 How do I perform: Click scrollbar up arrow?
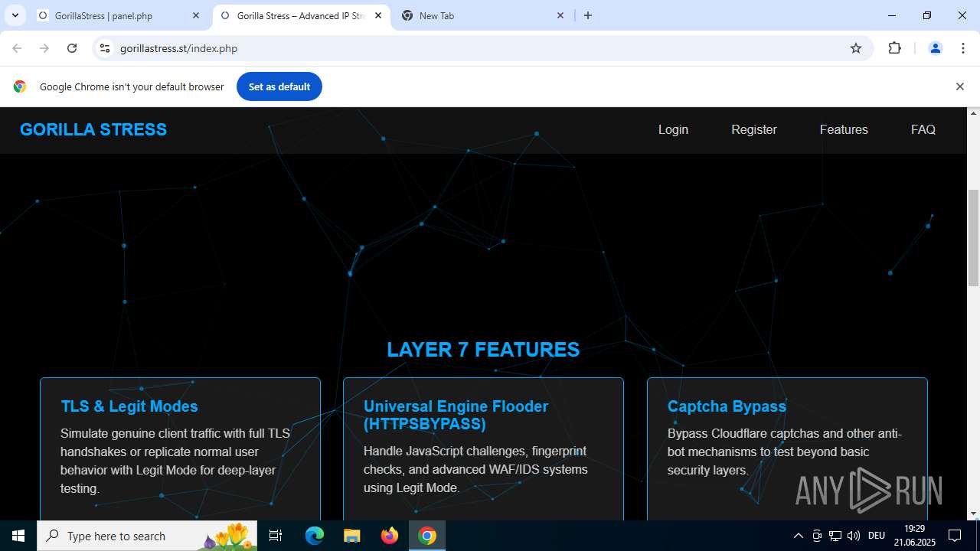[973, 113]
